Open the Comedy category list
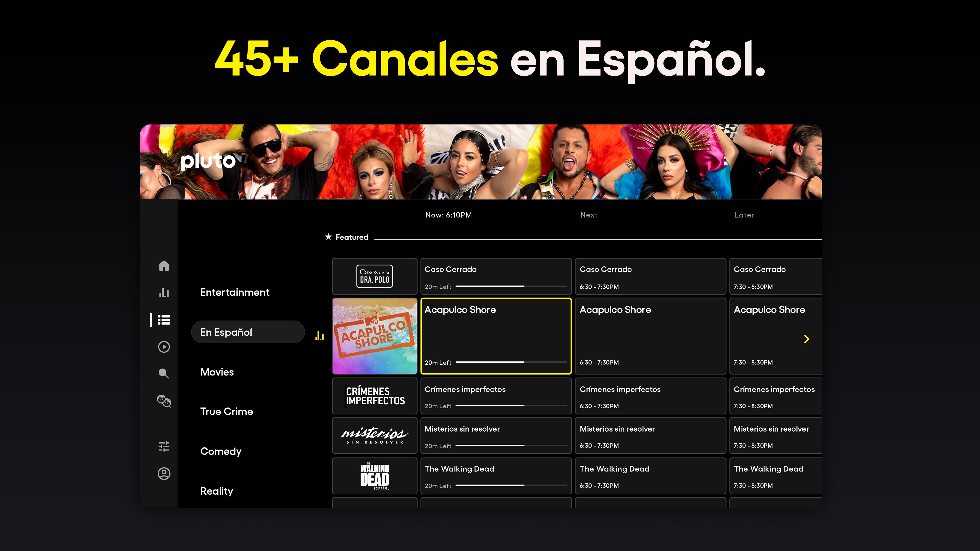This screenshot has width=980, height=551. point(221,451)
